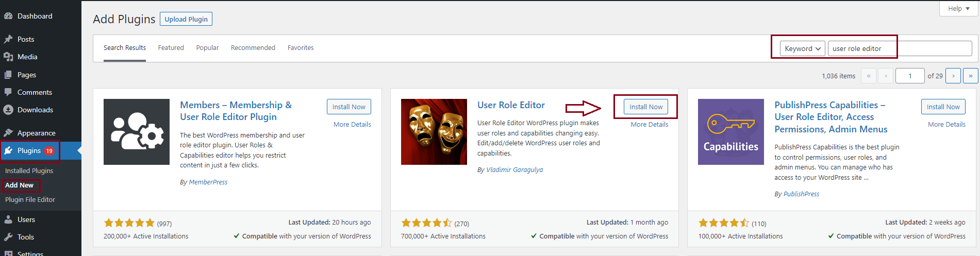980x256 pixels.
Task: Click the Tools wrench icon
Action: point(8,237)
